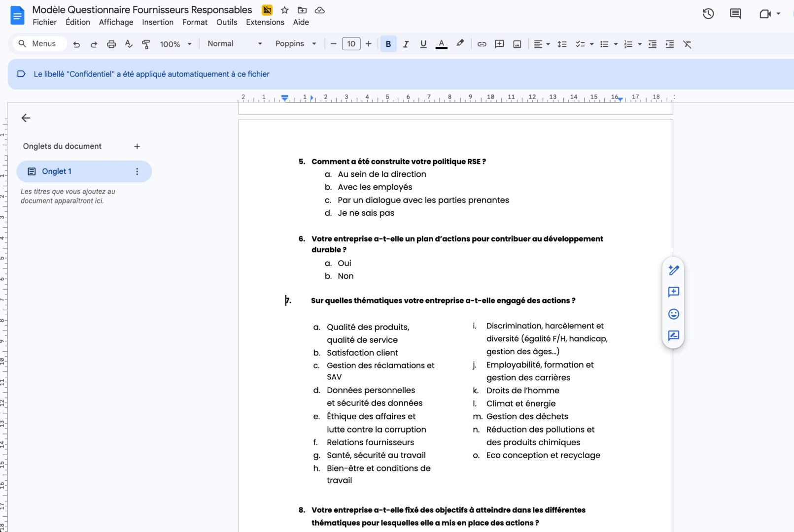Viewport: 794px width, 532px height.
Task: Open version history clock icon
Action: (708, 14)
